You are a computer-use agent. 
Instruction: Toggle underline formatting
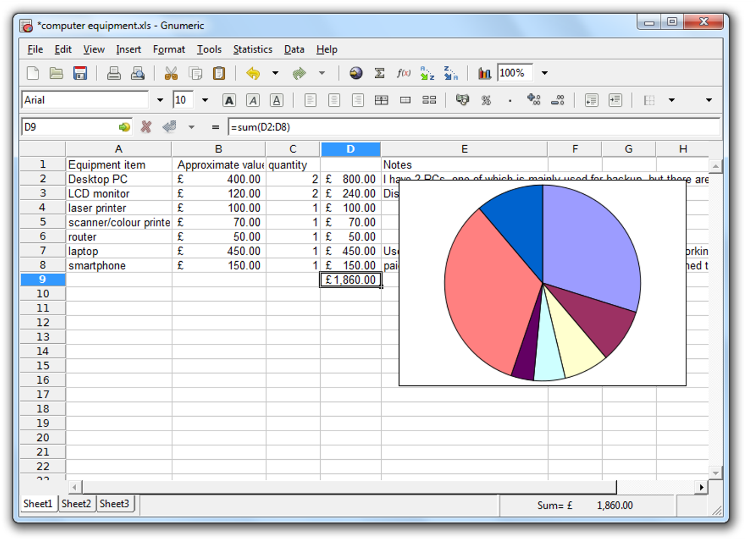(276, 100)
